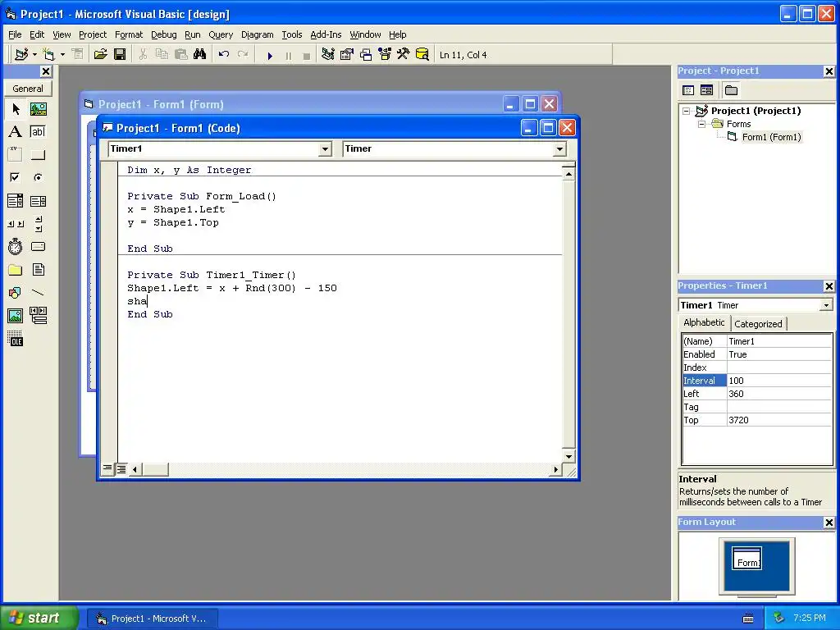Select the Line control in the toolbox
Image resolution: width=840 pixels, height=630 pixels.
(38, 293)
